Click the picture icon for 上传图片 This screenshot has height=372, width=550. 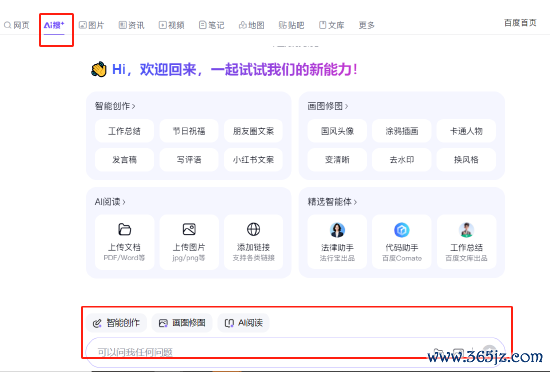[x=189, y=229]
